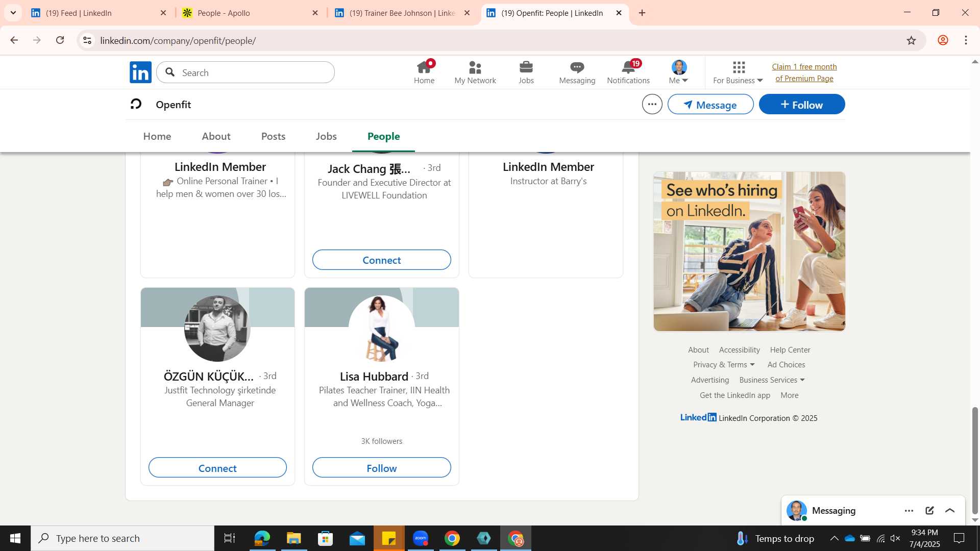Open My Network in the nav bar

coord(475,72)
